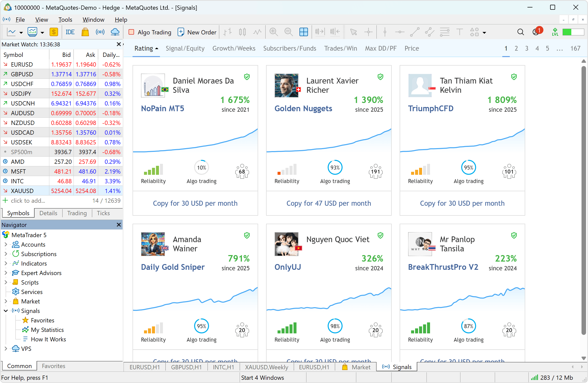The width and height of the screenshot is (588, 383).
Task: Select the trendline drawing tool
Action: tap(415, 32)
